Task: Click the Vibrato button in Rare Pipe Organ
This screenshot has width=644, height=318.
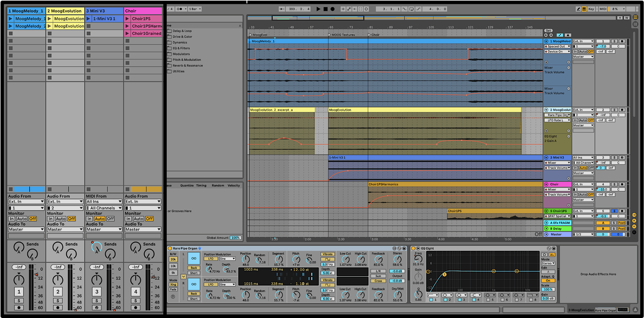Action: coord(327,254)
